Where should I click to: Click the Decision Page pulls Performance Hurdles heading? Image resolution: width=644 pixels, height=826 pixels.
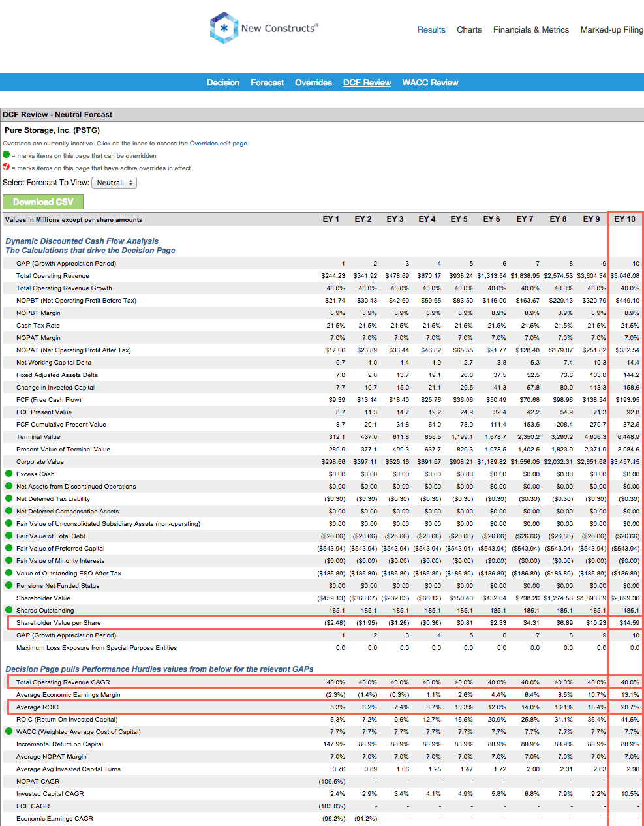tap(159, 669)
